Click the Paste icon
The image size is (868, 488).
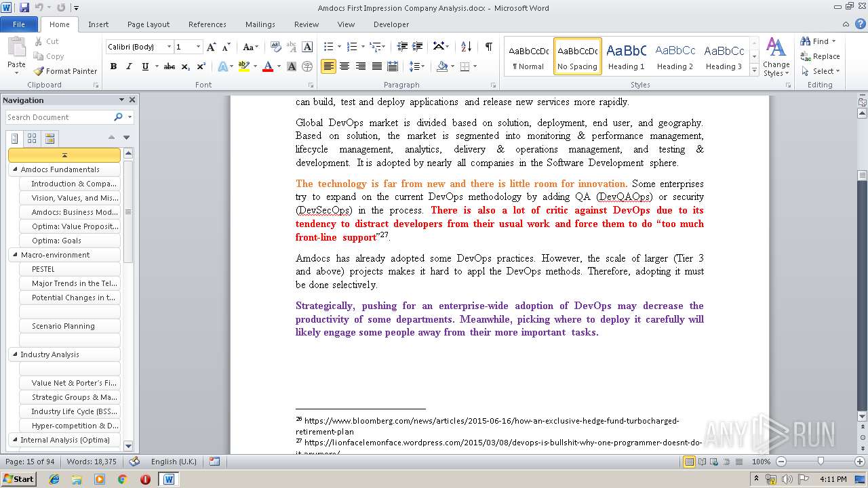pyautogui.click(x=16, y=48)
